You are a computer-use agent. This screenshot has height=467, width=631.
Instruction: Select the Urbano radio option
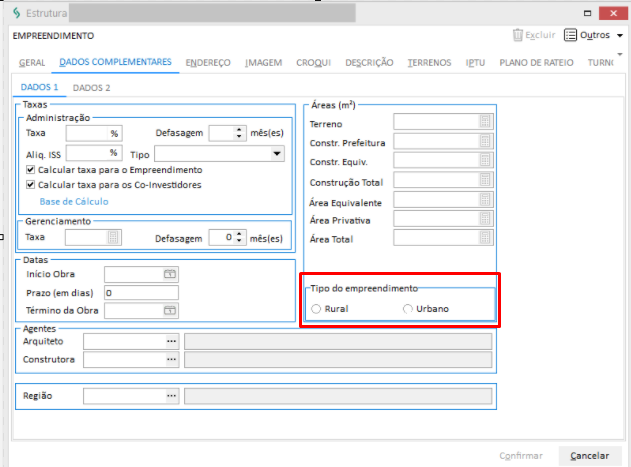[407, 309]
